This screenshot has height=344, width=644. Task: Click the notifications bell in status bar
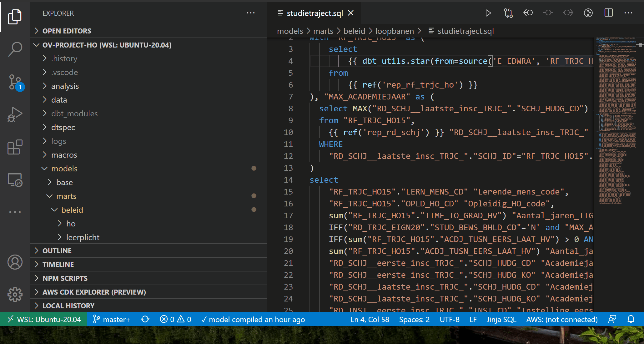tap(631, 319)
